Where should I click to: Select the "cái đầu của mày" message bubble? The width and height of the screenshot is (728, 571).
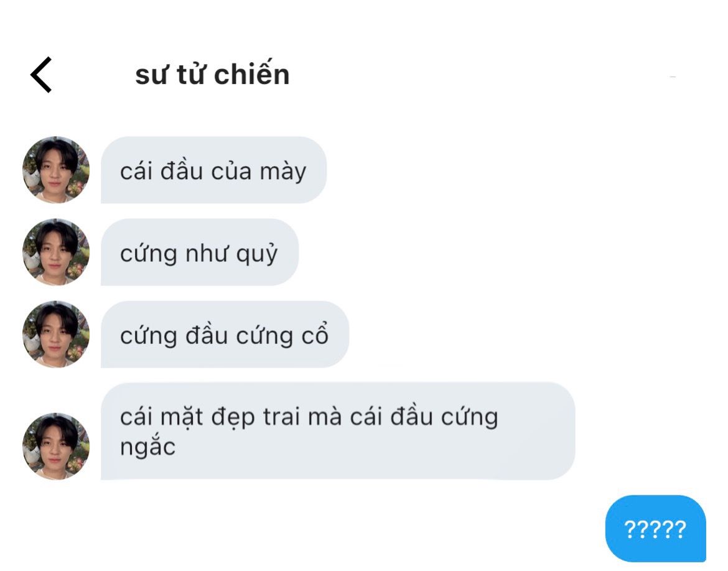213,170
